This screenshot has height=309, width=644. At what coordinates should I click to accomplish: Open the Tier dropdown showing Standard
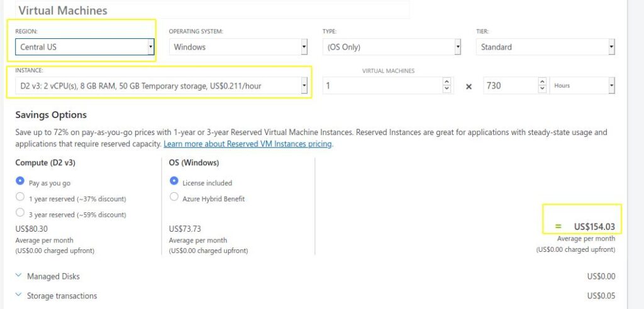point(545,46)
